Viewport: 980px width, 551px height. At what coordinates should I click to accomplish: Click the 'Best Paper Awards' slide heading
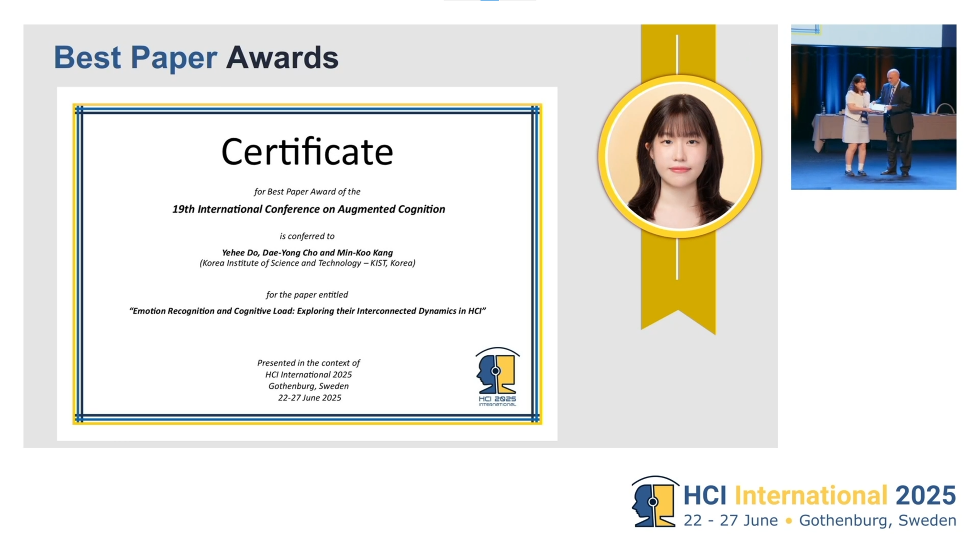pos(196,57)
